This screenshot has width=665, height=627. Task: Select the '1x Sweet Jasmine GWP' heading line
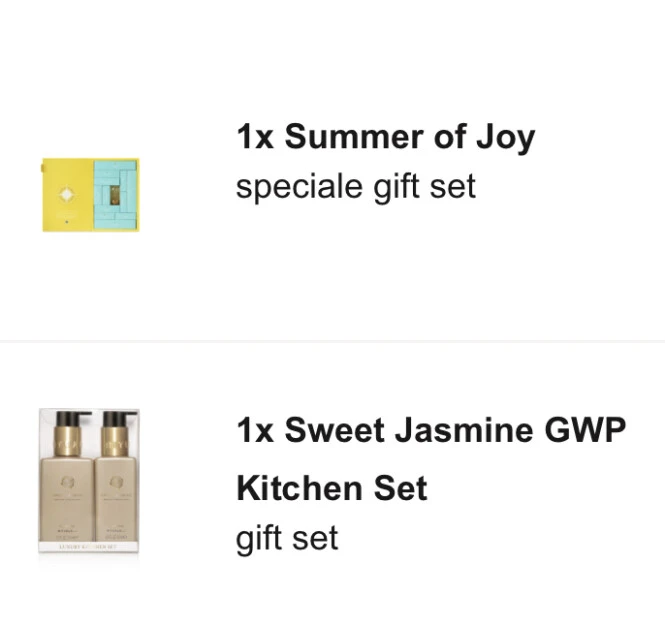click(431, 430)
